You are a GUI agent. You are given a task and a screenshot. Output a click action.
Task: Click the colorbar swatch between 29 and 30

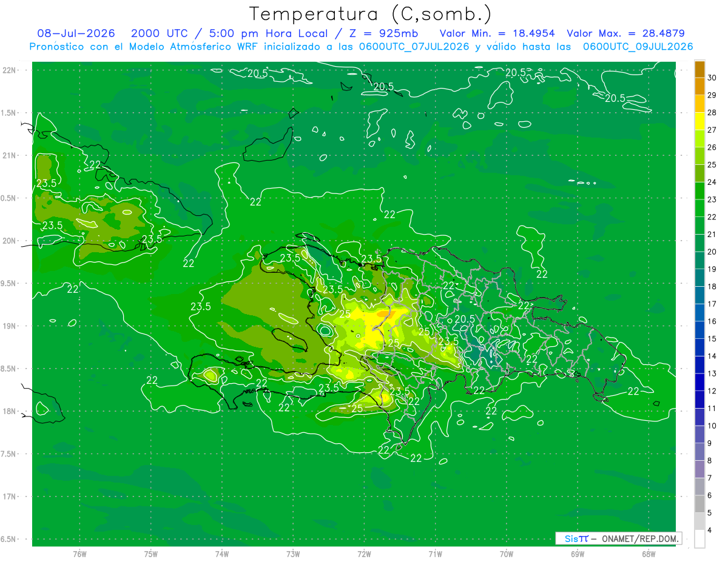[699, 86]
